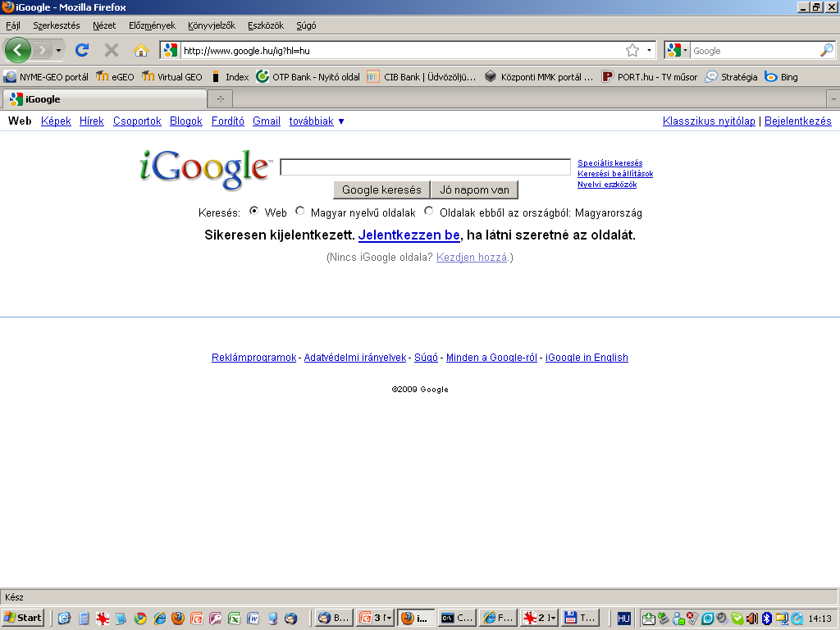Image resolution: width=840 pixels, height=630 pixels.
Task: Click the Kezdjen hozzá link
Action: click(472, 257)
